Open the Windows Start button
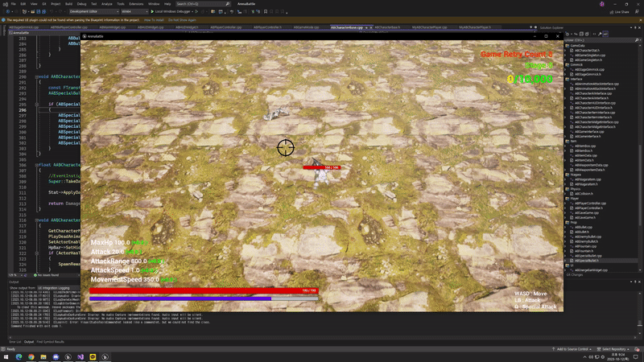Screen dimensions: 644x362 6,357
